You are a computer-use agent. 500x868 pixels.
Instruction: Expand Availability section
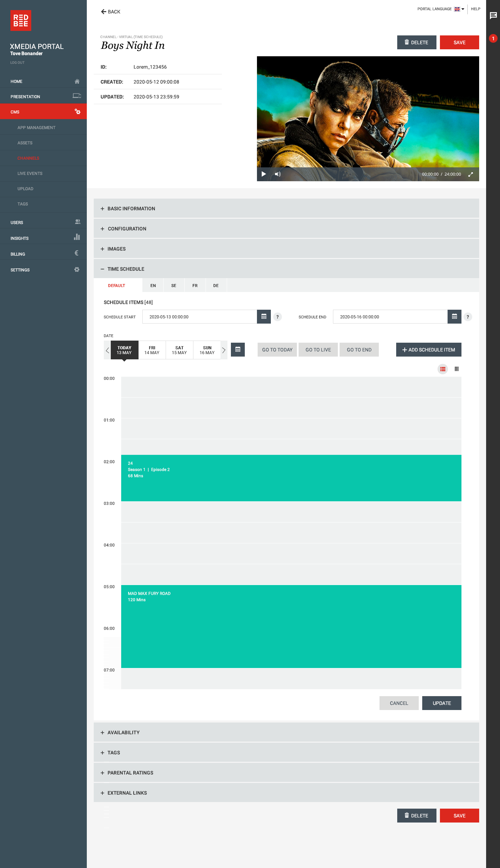[286, 732]
